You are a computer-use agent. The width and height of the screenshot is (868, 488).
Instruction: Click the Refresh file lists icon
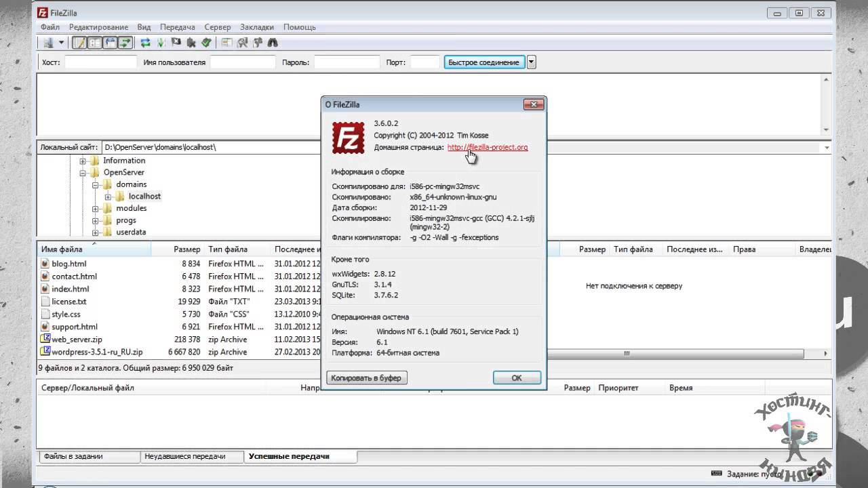click(x=145, y=43)
